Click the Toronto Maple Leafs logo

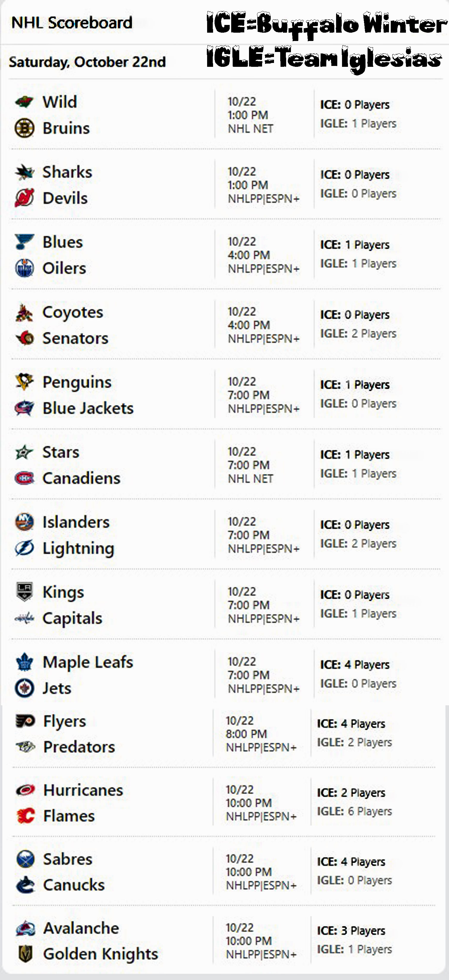[x=24, y=662]
